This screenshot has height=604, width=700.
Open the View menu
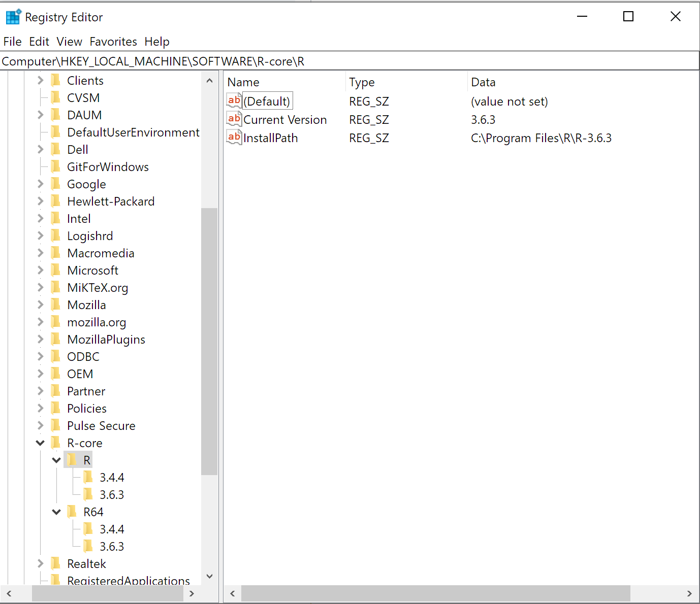(69, 42)
